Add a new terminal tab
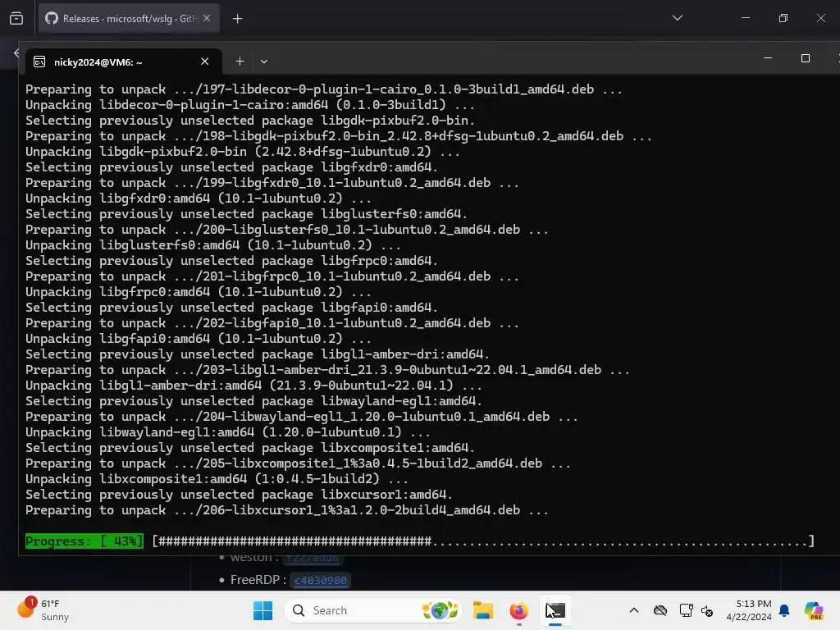The height and width of the screenshot is (630, 840). 240,62
